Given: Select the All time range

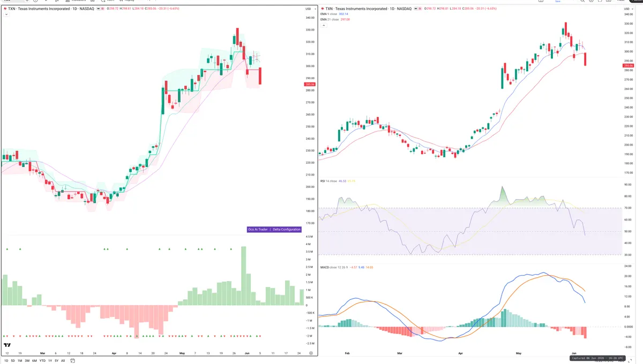Looking at the screenshot, I should [x=63, y=361].
